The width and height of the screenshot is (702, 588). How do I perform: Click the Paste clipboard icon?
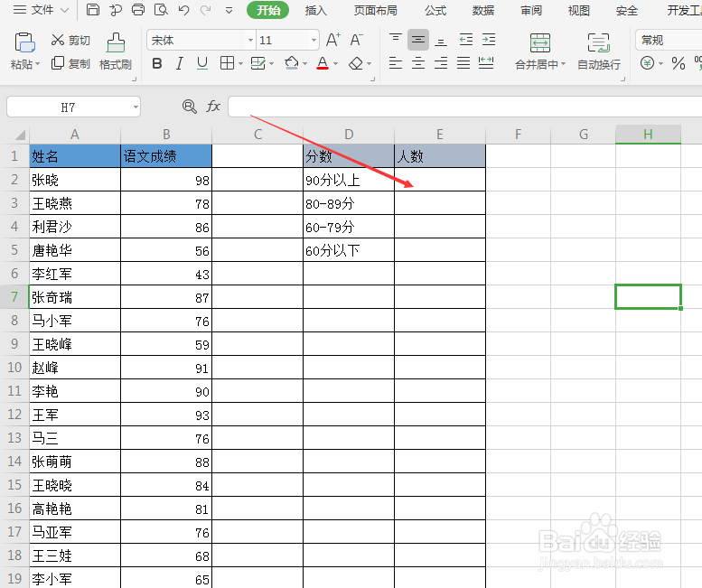click(24, 43)
